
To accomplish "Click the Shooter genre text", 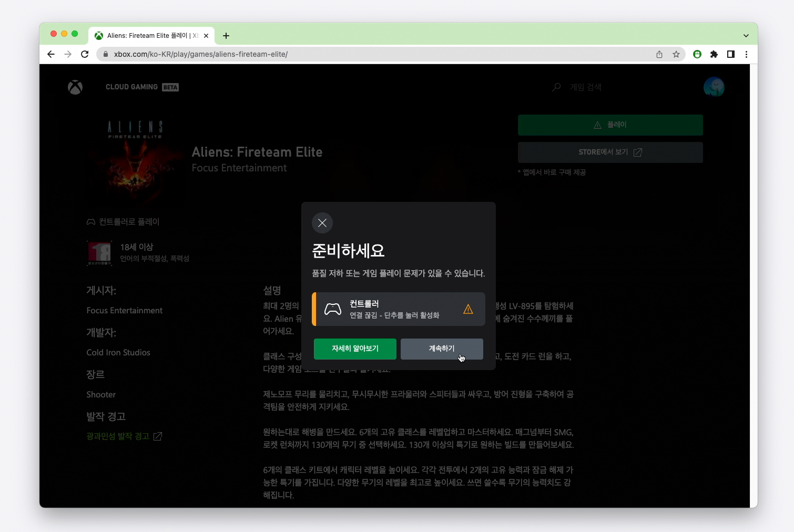I will (x=101, y=395).
